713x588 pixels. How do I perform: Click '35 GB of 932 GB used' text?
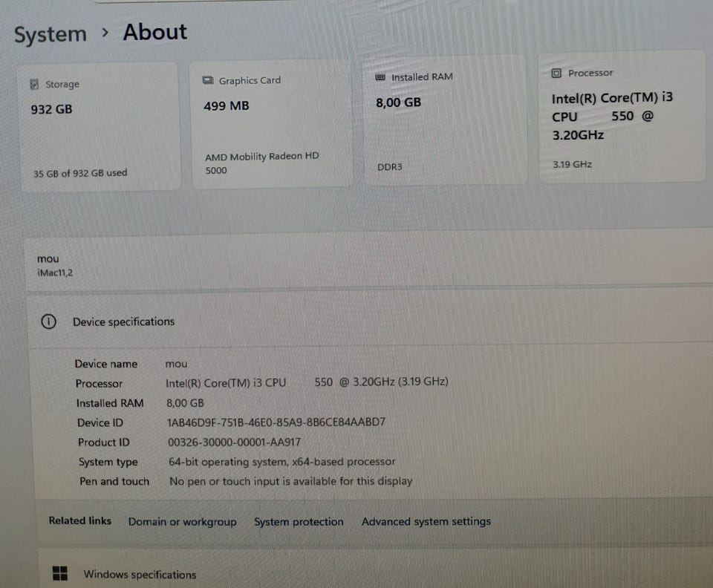point(80,173)
